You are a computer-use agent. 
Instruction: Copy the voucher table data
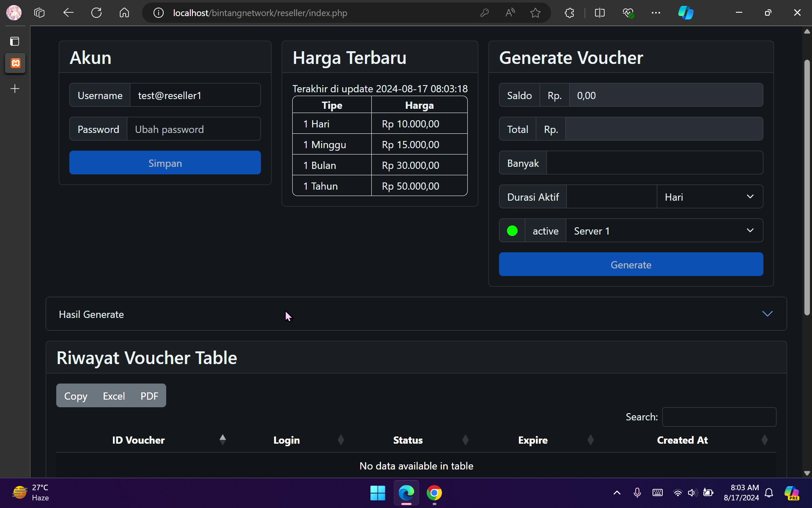pyautogui.click(x=76, y=396)
